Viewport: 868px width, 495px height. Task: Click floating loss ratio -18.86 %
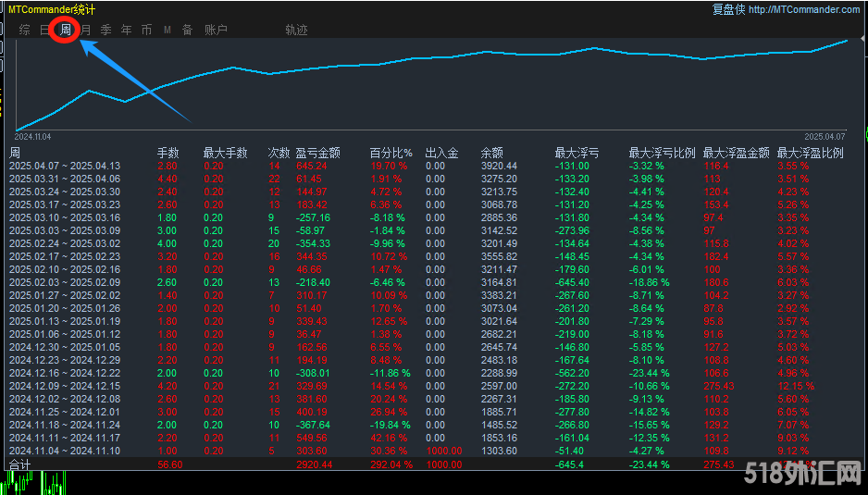click(650, 282)
